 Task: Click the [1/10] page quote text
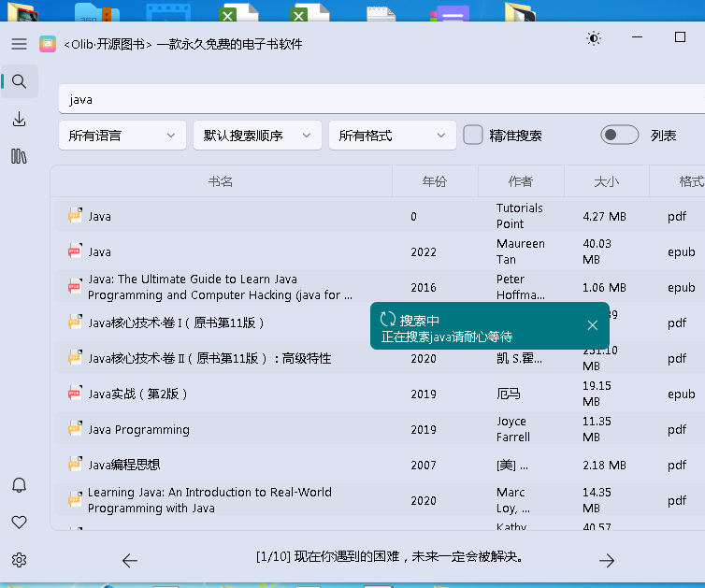pos(389,557)
